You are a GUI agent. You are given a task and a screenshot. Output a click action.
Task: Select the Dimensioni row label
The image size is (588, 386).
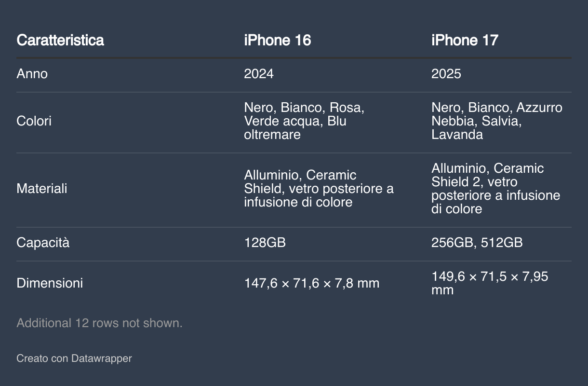pyautogui.click(x=50, y=283)
